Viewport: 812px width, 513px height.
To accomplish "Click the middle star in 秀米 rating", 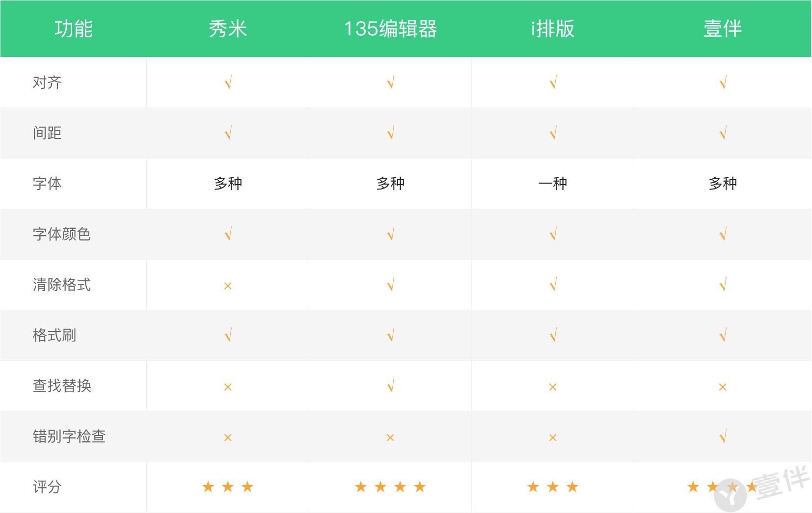I will (227, 487).
